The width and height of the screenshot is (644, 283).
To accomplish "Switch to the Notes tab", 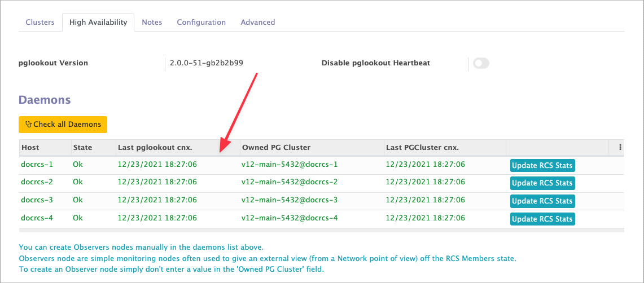I will (x=152, y=23).
